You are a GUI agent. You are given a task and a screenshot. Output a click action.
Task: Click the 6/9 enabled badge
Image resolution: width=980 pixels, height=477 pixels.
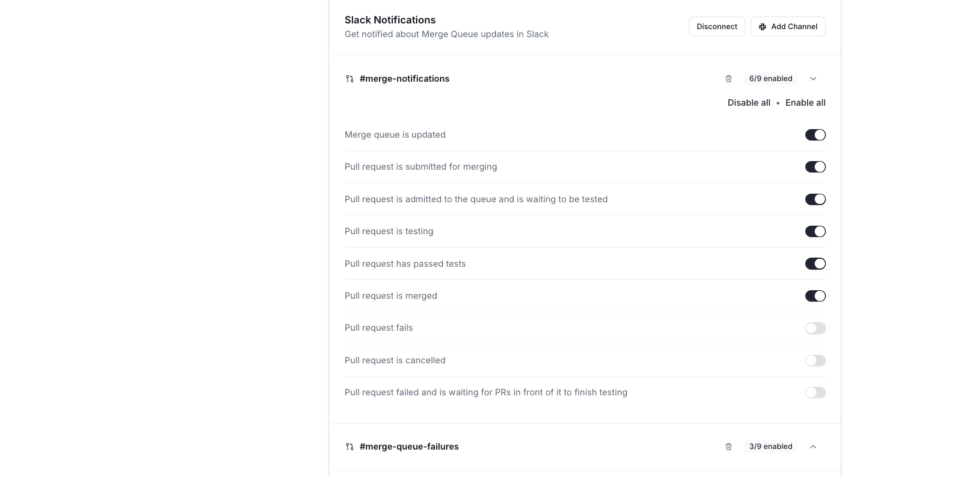pos(770,79)
